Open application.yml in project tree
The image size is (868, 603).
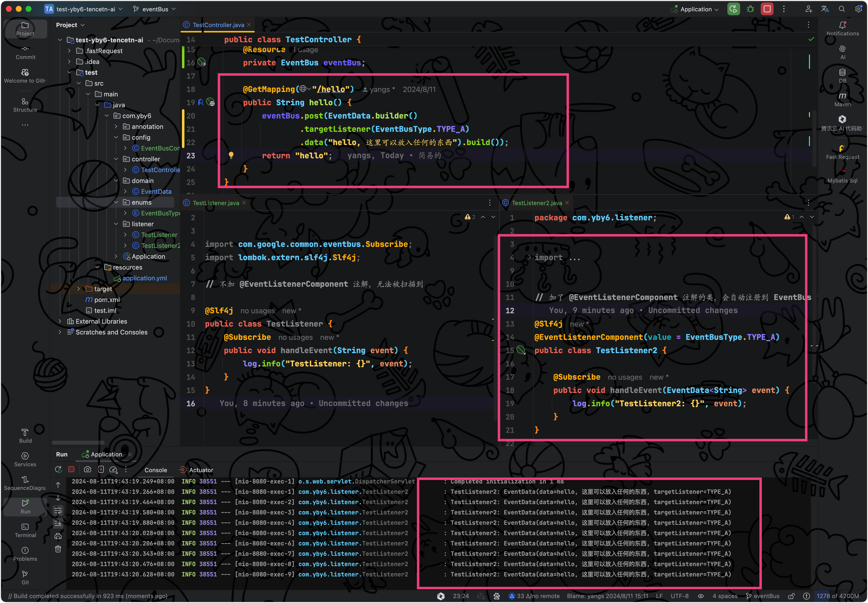coord(144,278)
